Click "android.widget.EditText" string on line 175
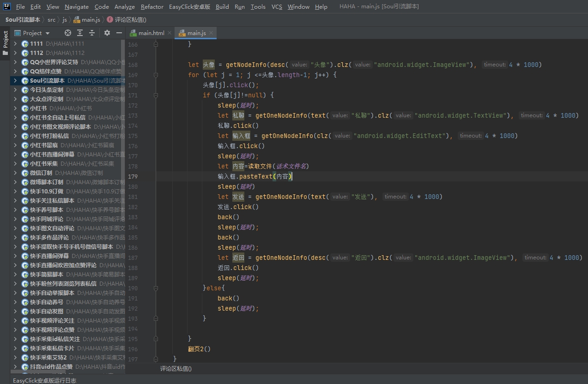 [402, 136]
